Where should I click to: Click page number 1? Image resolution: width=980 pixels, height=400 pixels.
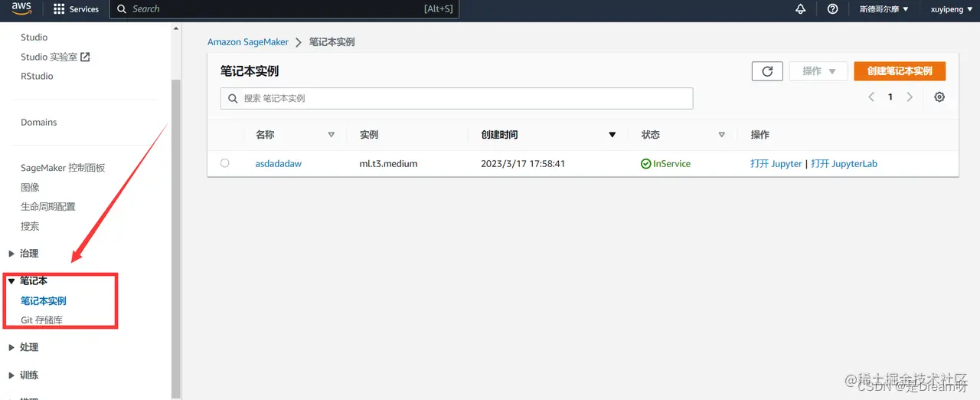click(x=890, y=97)
